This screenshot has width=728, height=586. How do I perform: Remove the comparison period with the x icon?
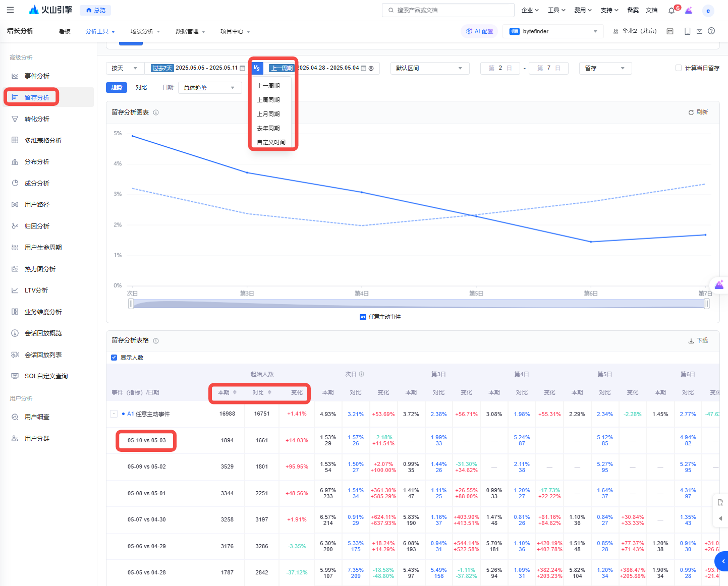point(371,68)
